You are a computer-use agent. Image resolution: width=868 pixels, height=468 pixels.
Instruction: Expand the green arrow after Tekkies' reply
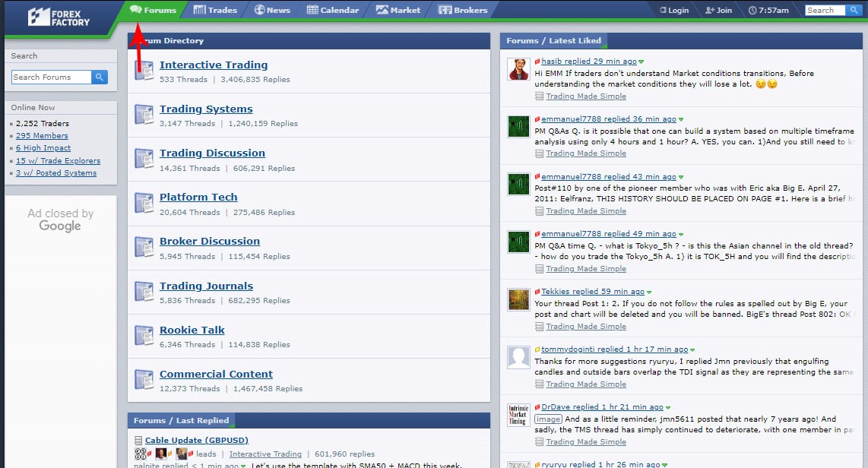pyautogui.click(x=648, y=292)
